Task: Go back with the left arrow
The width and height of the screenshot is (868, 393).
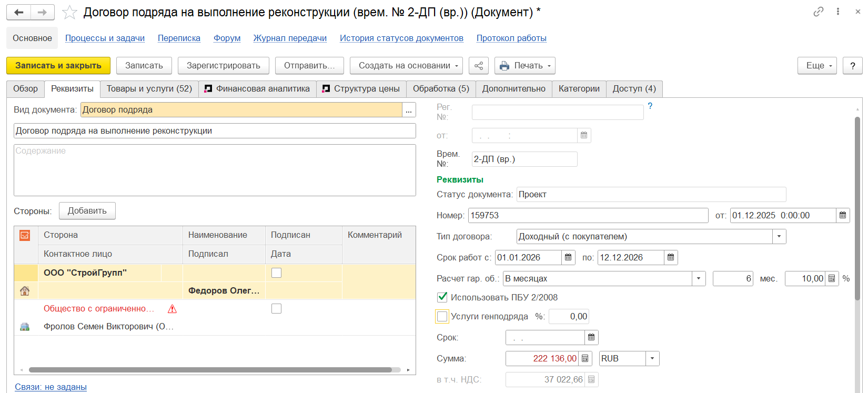Action: (19, 12)
